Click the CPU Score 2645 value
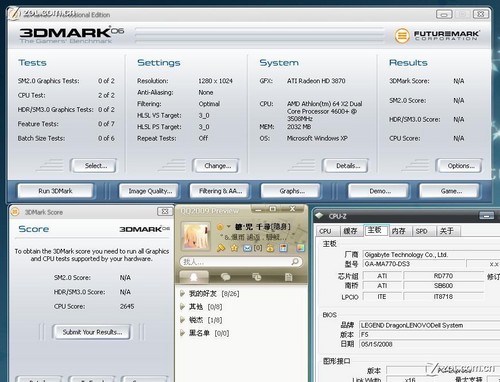500x382 pixels. pyautogui.click(x=127, y=306)
